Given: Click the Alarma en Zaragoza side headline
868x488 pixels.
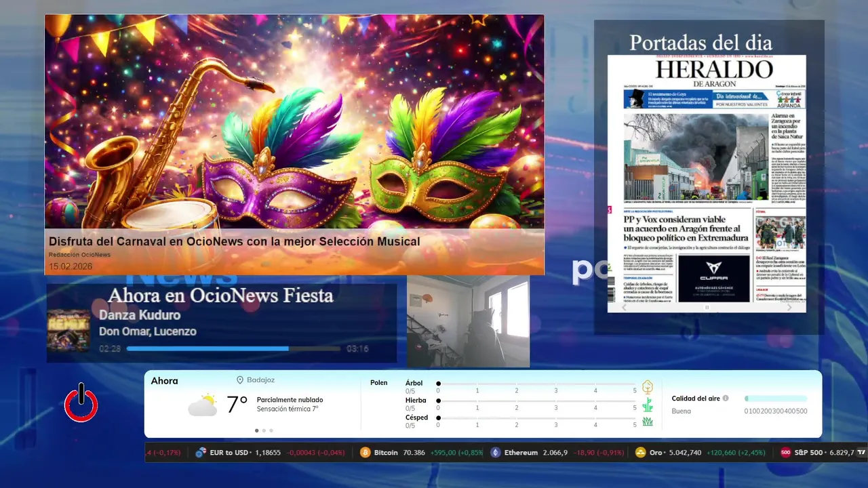Looking at the screenshot, I should tap(787, 126).
